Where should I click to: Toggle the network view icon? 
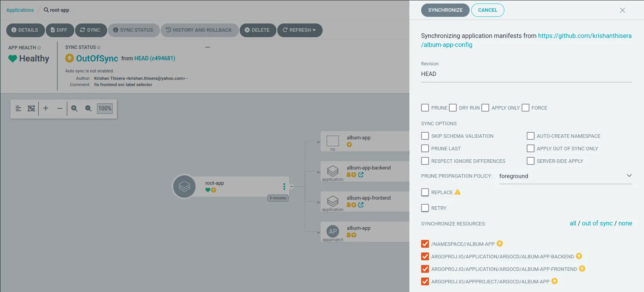31,108
